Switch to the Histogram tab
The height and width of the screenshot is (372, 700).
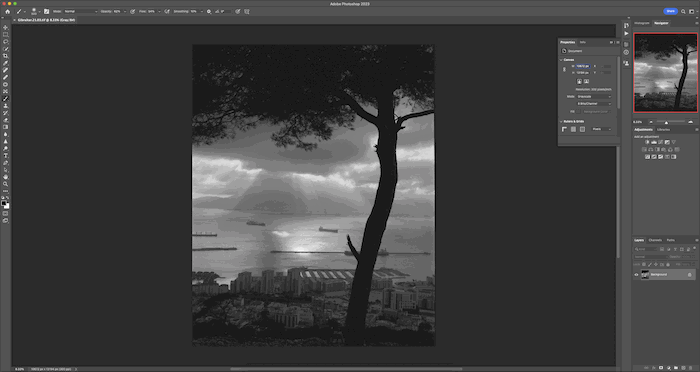(642, 23)
